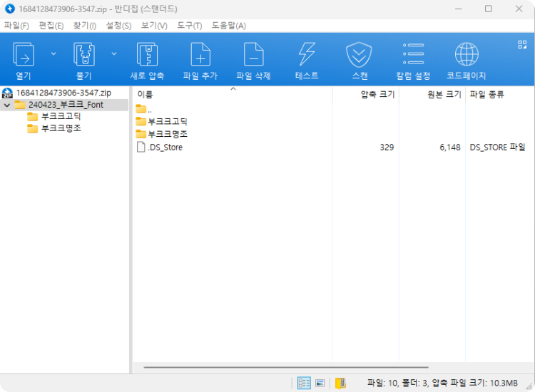Switch to thumbnail view in status bar
This screenshot has height=392, width=535.
tap(320, 383)
